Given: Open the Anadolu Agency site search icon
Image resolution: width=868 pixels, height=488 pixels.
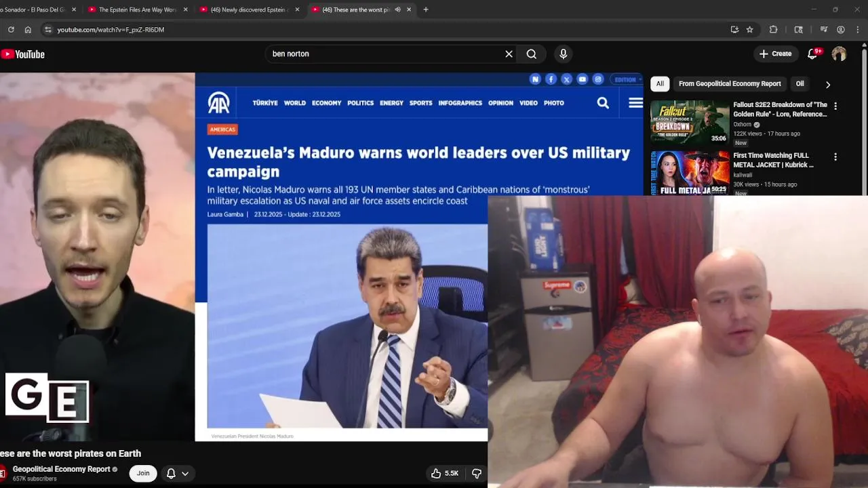Looking at the screenshot, I should click(603, 103).
